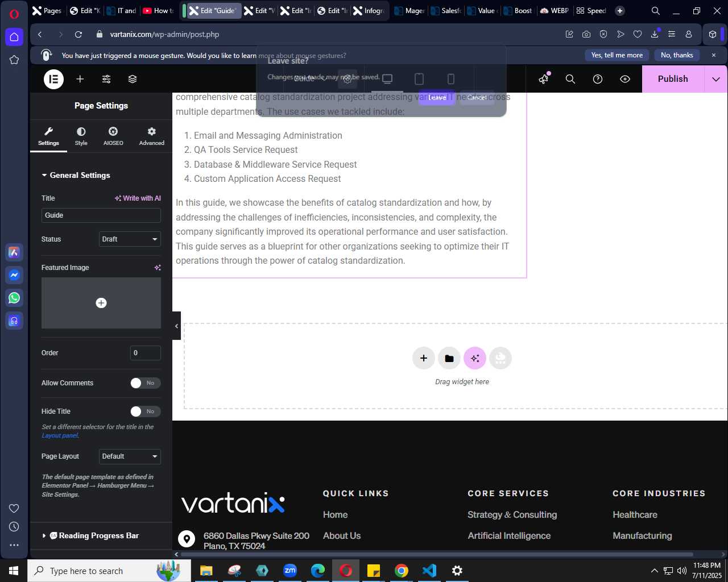The width and height of the screenshot is (728, 582).
Task: Click the Windows Start button
Action: tap(14, 571)
